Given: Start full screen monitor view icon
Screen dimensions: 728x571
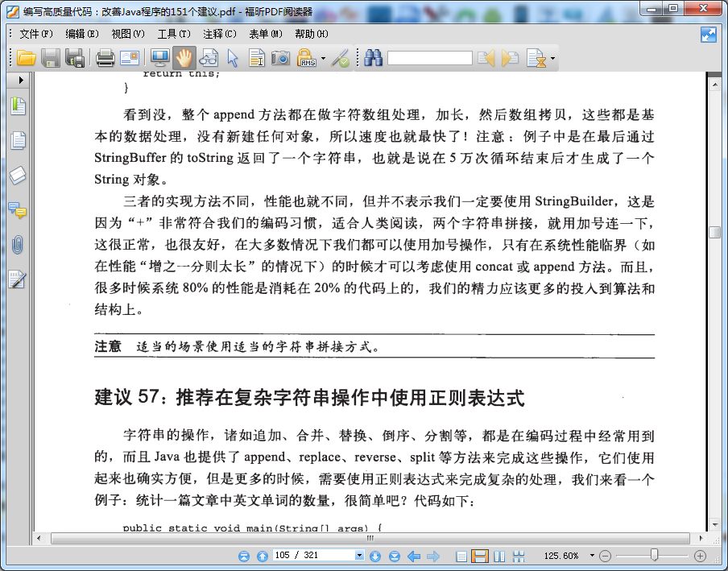Looking at the screenshot, I should (x=159, y=59).
